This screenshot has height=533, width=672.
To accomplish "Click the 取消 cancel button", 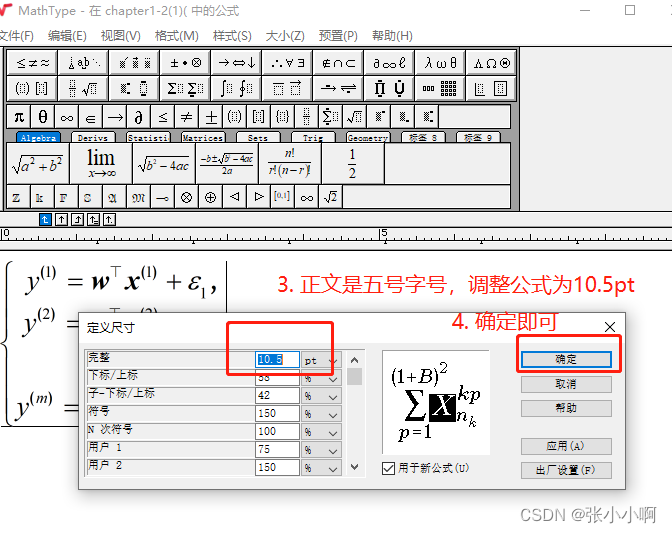I will 566,384.
